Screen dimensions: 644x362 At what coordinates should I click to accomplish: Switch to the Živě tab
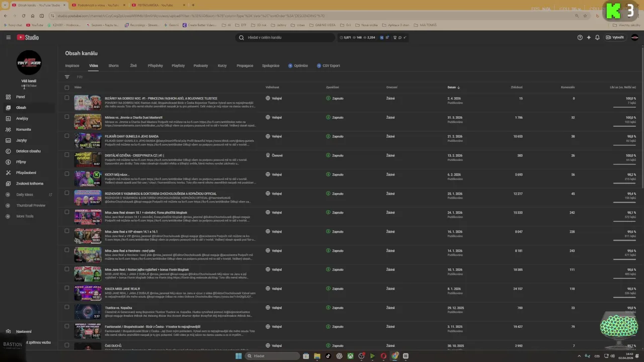pos(133,65)
